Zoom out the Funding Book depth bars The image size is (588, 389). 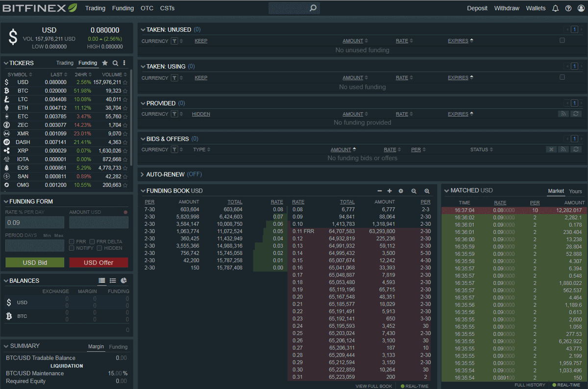[x=414, y=191]
